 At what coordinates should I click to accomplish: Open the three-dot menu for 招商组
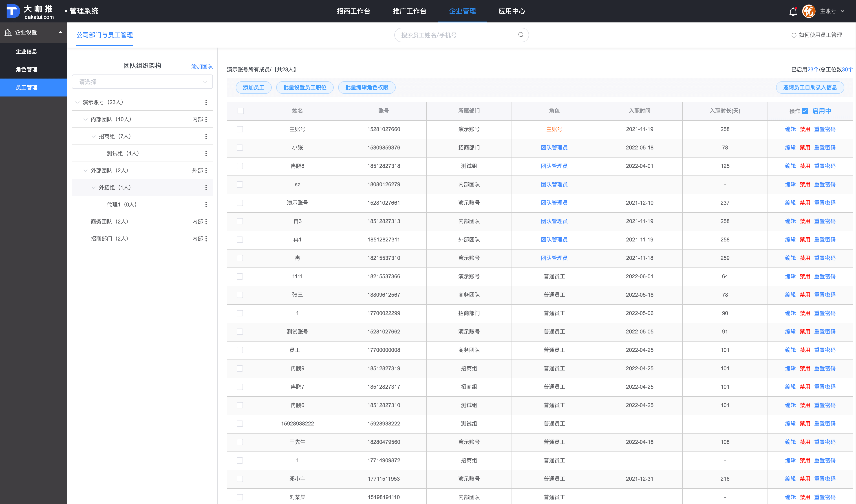[206, 136]
